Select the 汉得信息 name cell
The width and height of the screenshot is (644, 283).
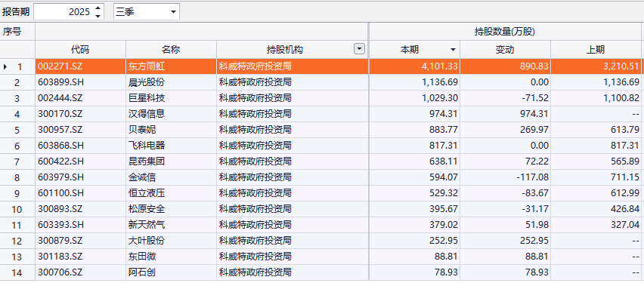click(171, 114)
